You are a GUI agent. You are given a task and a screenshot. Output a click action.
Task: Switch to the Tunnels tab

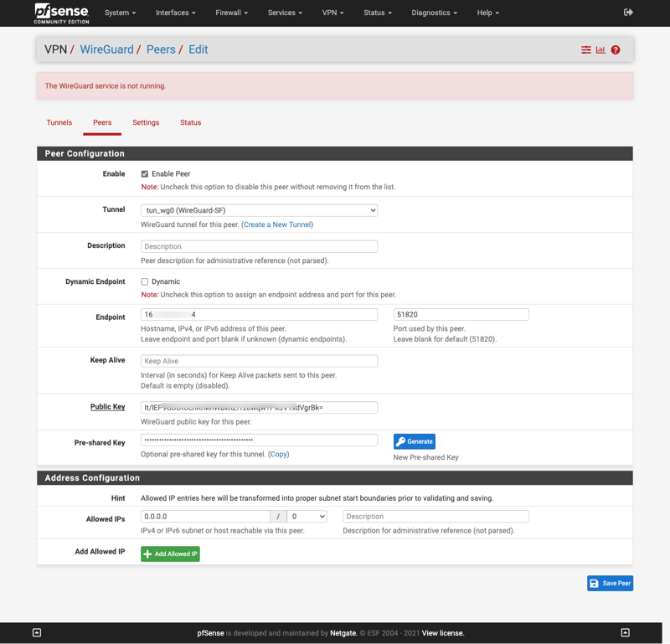[59, 122]
